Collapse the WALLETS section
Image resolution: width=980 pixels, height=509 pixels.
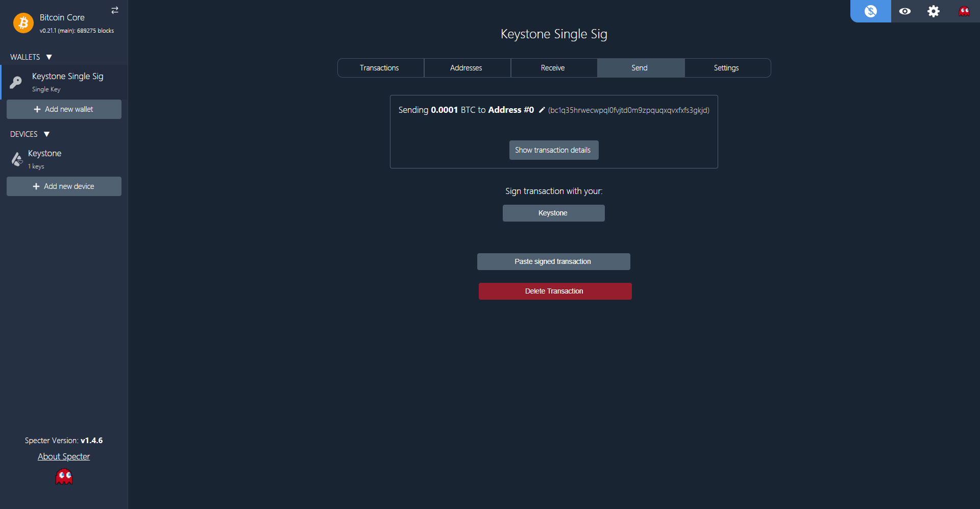[x=49, y=57]
